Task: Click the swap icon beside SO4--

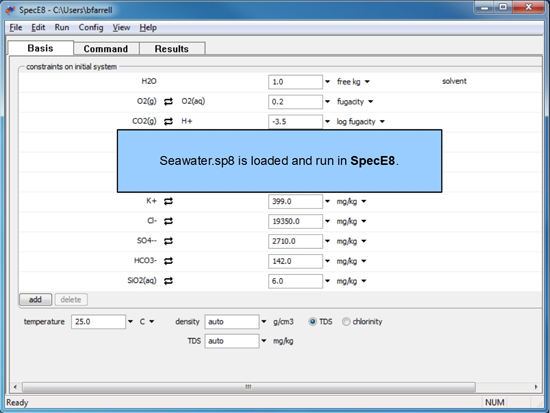Action: 168,241
